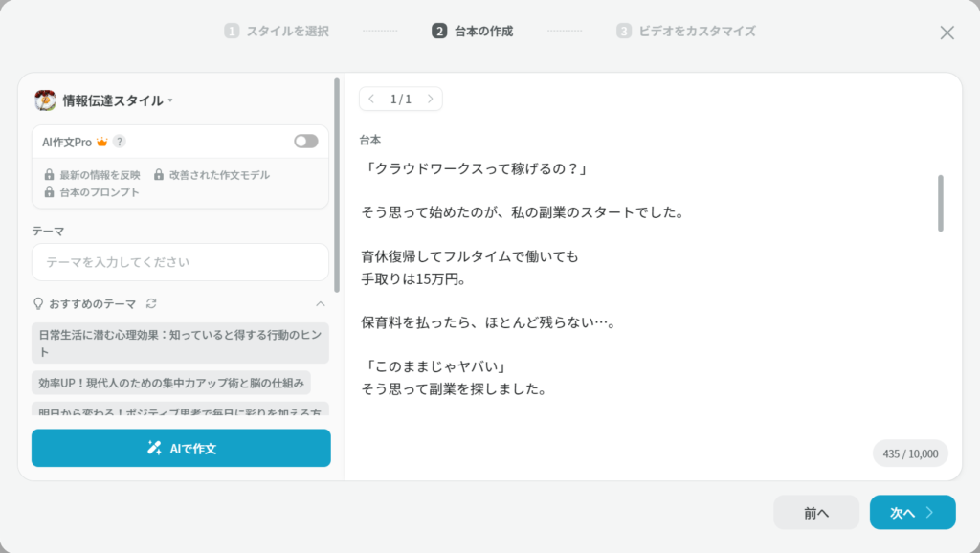Click the script text area scrollbar
Screen dimensions: 980x553
941,203
